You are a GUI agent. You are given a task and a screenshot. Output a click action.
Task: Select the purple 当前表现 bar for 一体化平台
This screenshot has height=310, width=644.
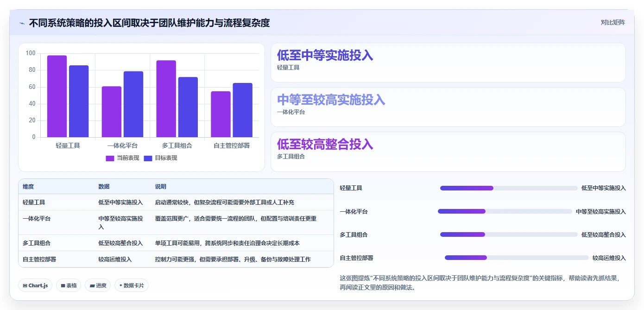point(112,112)
